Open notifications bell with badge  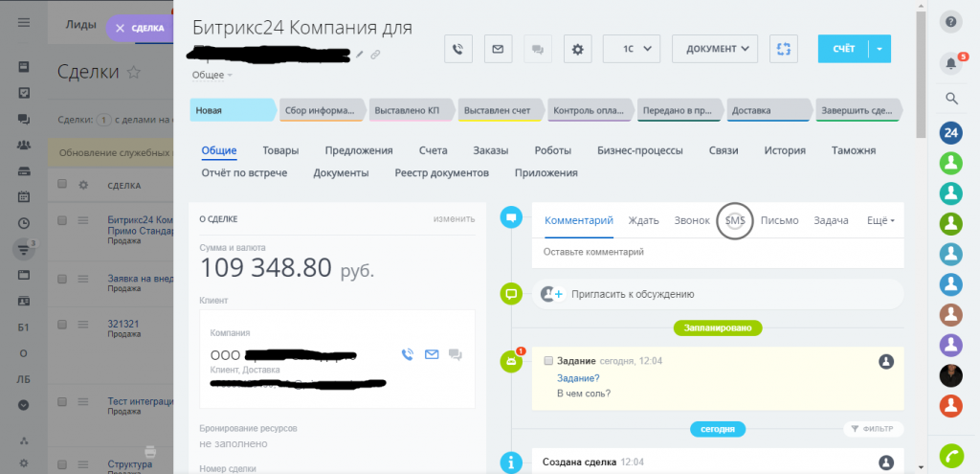[x=950, y=63]
